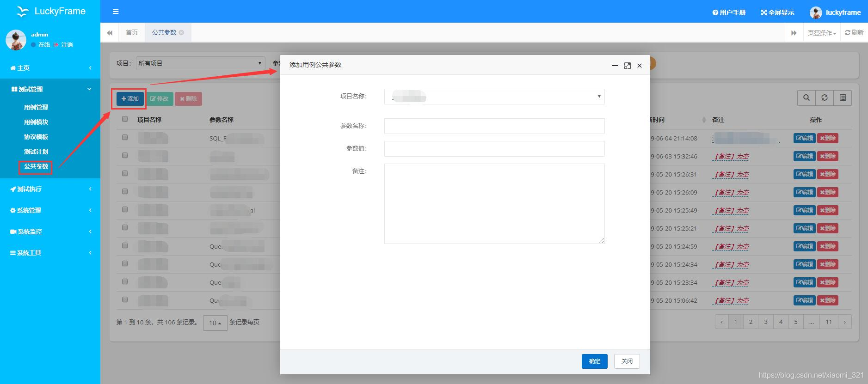The image size is (868, 384).
Task: Open the luckyframe user avatar menu
Action: (x=835, y=12)
